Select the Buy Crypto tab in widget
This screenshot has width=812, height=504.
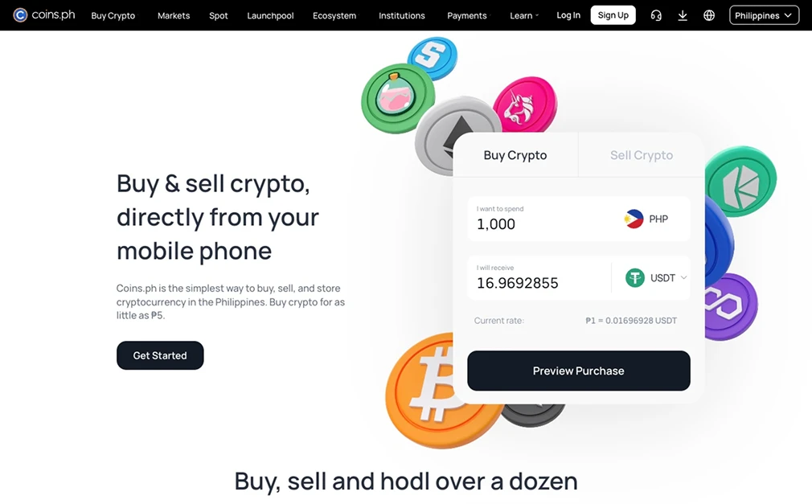pyautogui.click(x=515, y=155)
